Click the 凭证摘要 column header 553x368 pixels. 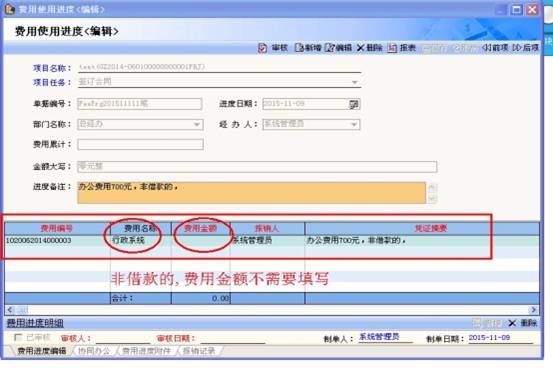422,228
